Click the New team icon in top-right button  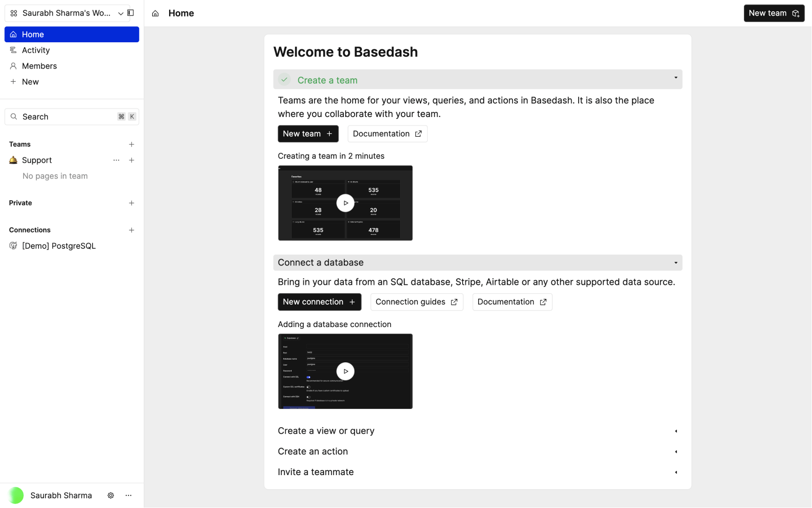point(796,13)
